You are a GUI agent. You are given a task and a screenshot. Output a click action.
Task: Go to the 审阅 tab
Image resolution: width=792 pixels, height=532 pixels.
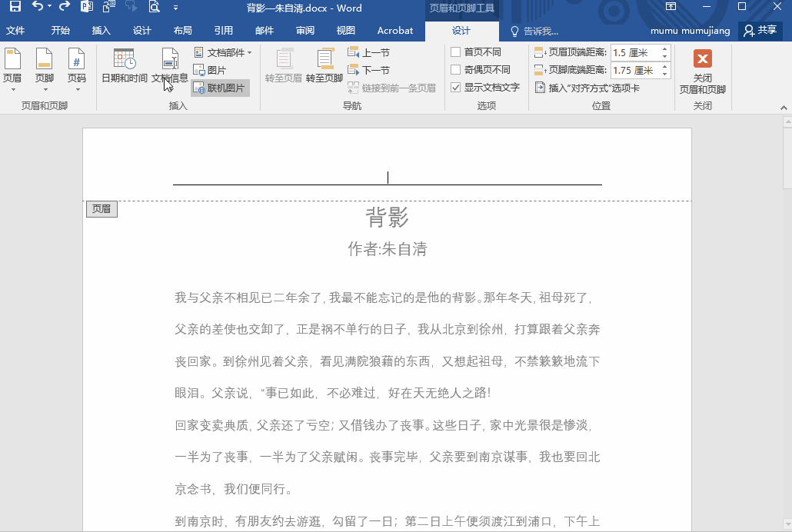coord(305,30)
